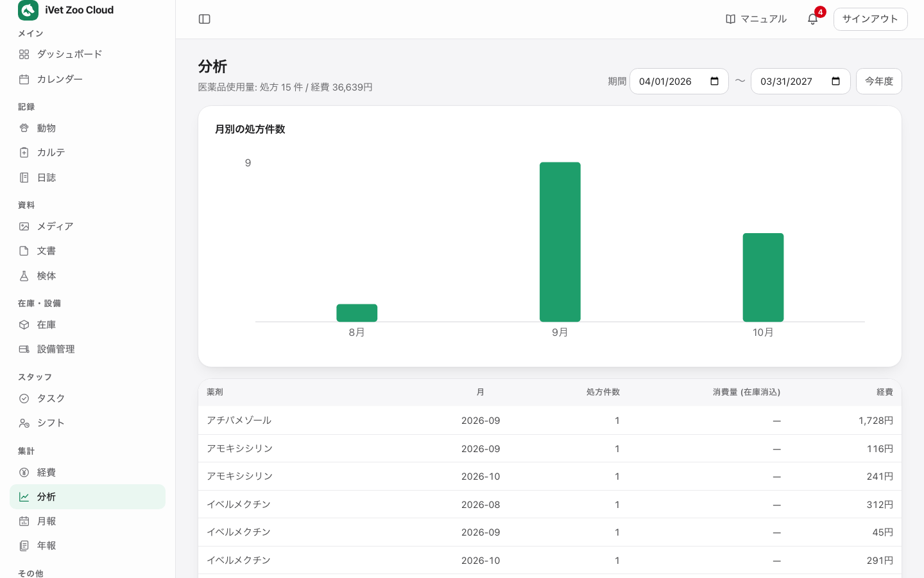The image size is (924, 578).
Task: Click the notebook icon beside 日誌
Action: [x=24, y=178]
